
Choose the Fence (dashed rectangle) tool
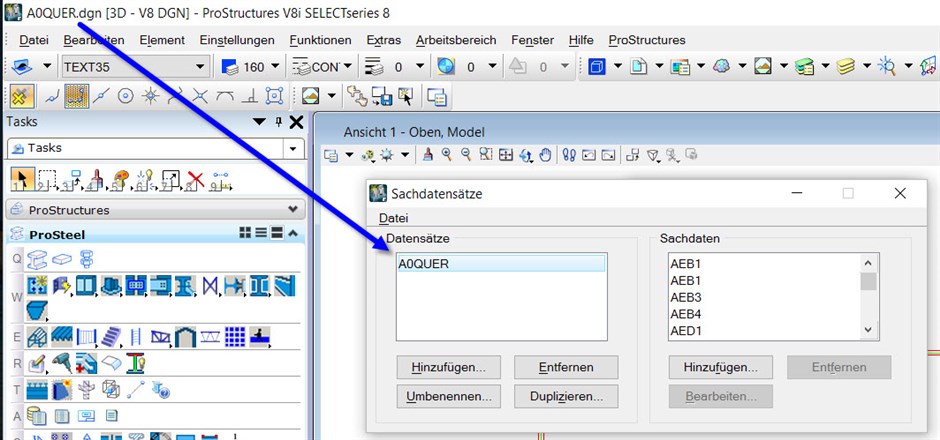click(x=47, y=179)
